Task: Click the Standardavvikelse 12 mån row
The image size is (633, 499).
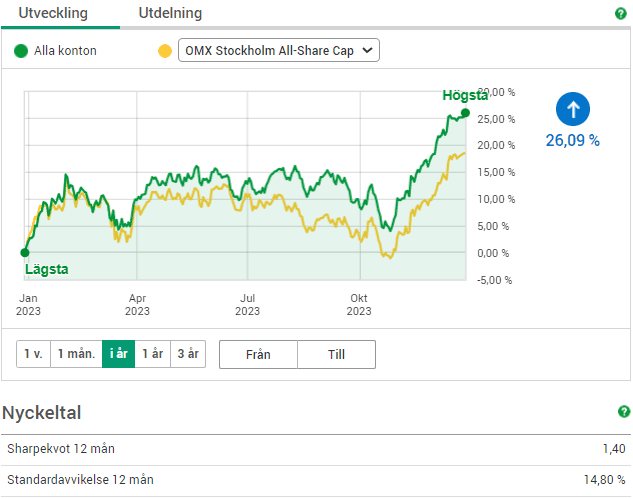Action: click(x=316, y=480)
